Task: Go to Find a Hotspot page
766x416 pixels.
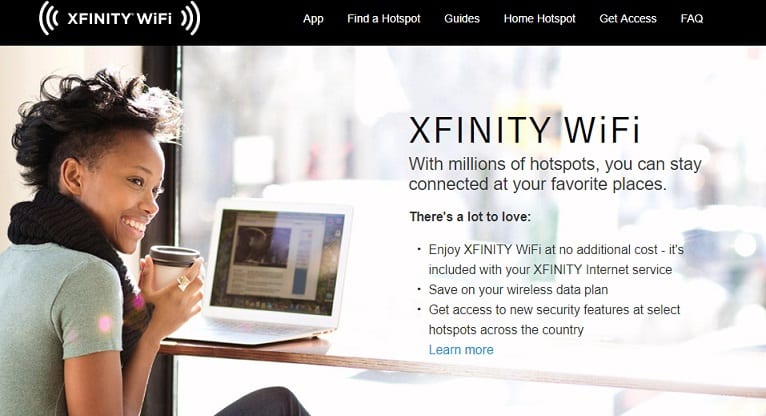Action: coord(383,19)
